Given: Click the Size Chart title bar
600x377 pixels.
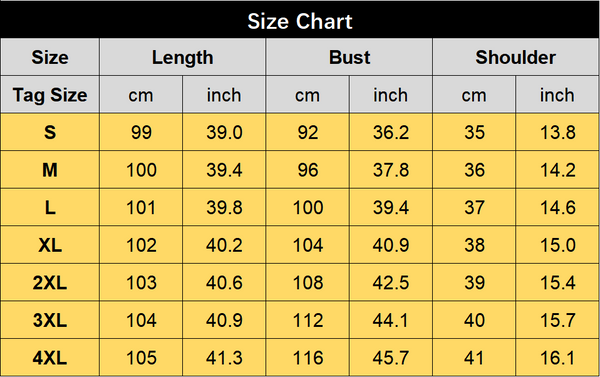Looking at the screenshot, I should 300,20.
